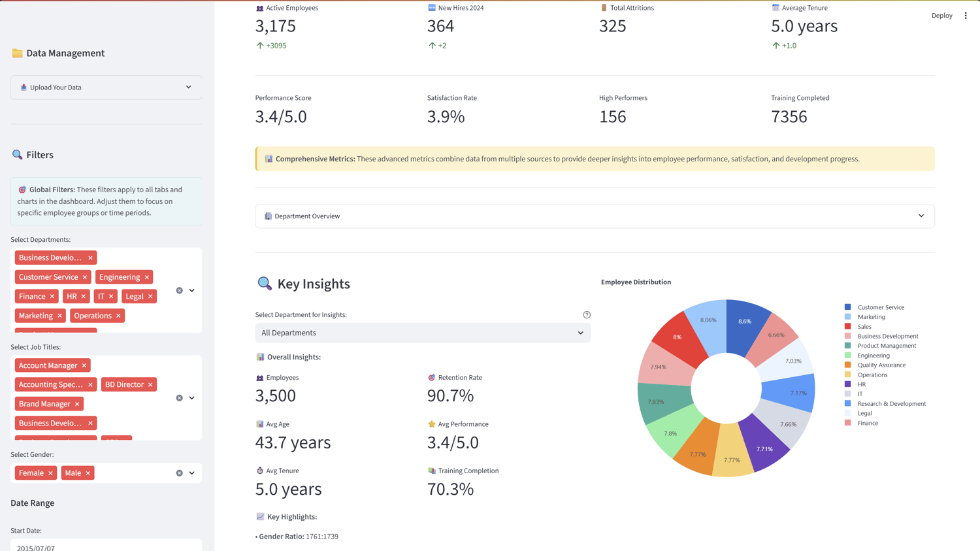Viewport: 980px width, 551px height.
Task: Clear all selected job titles
Action: (180, 398)
